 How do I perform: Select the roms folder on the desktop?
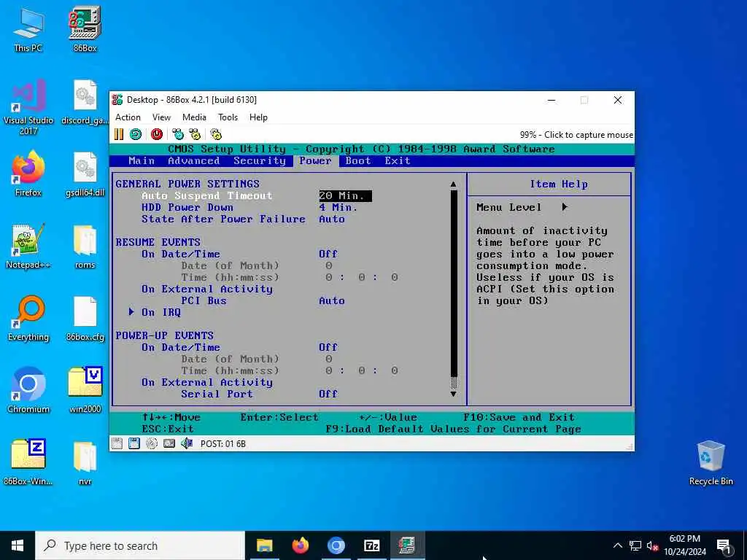click(x=85, y=246)
